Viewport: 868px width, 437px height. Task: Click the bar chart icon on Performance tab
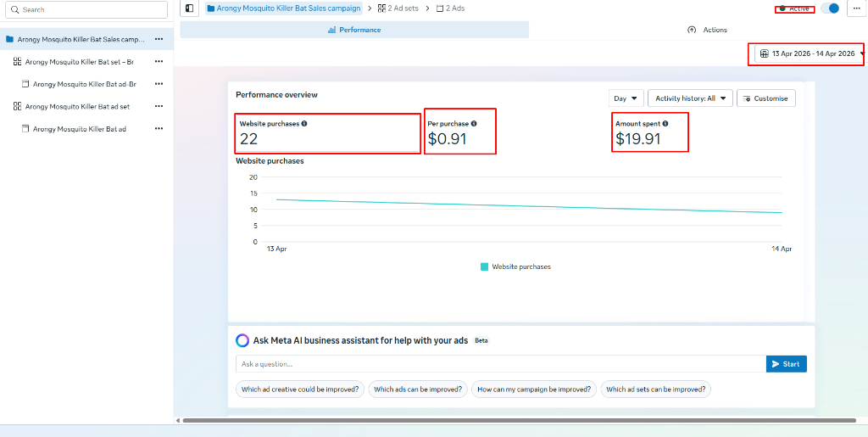[332, 30]
